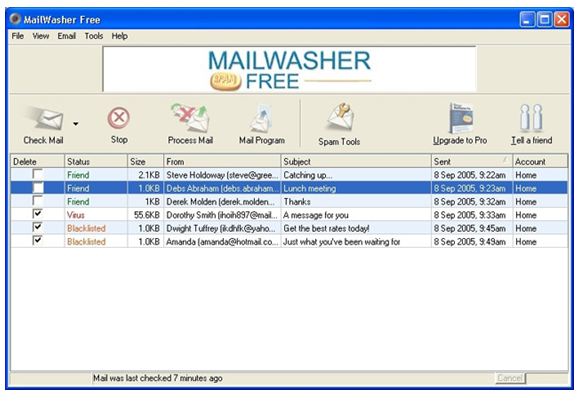Click Friend status on Derek Molden row
580x402 pixels.
point(78,202)
